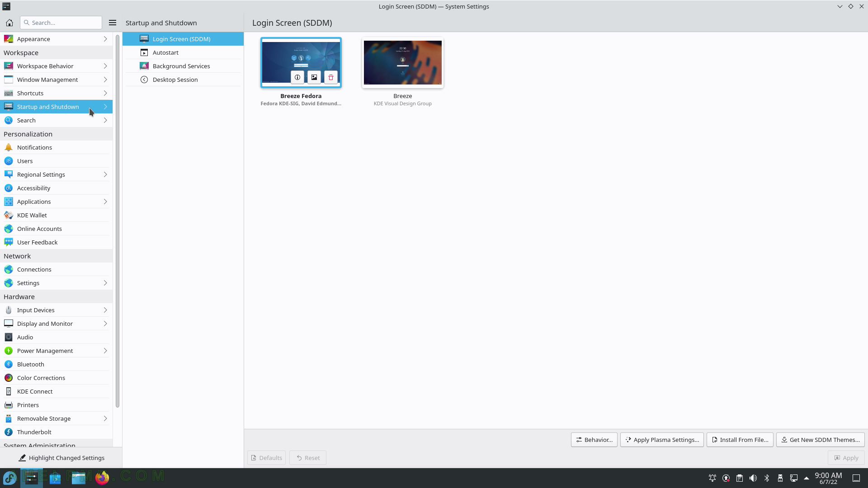Click the Printers icon
868x488 pixels.
[x=9, y=405]
